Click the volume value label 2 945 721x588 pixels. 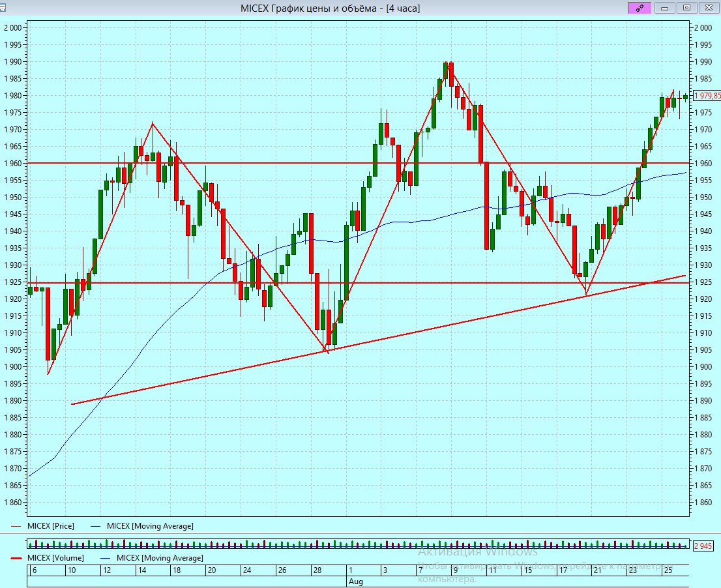click(x=703, y=546)
